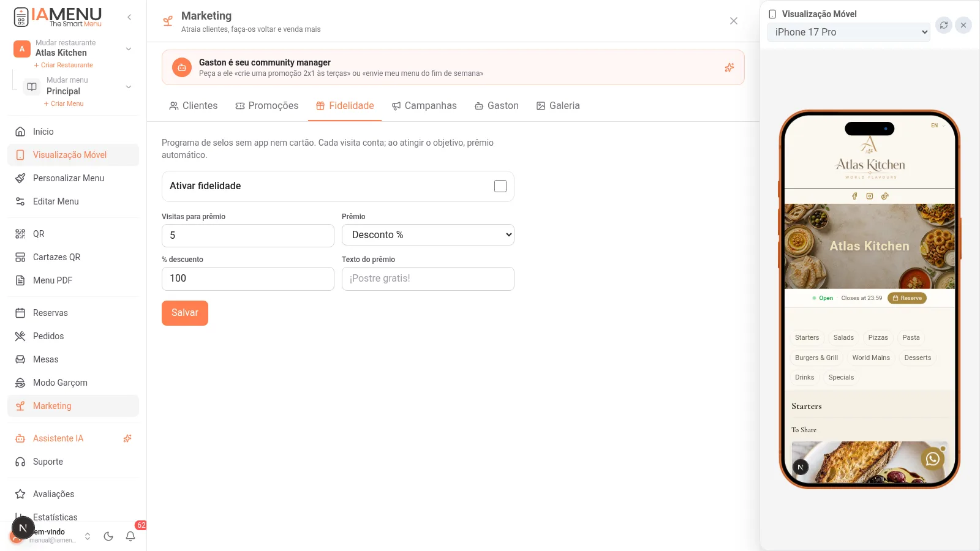Click the Reserve button in preview

(907, 298)
